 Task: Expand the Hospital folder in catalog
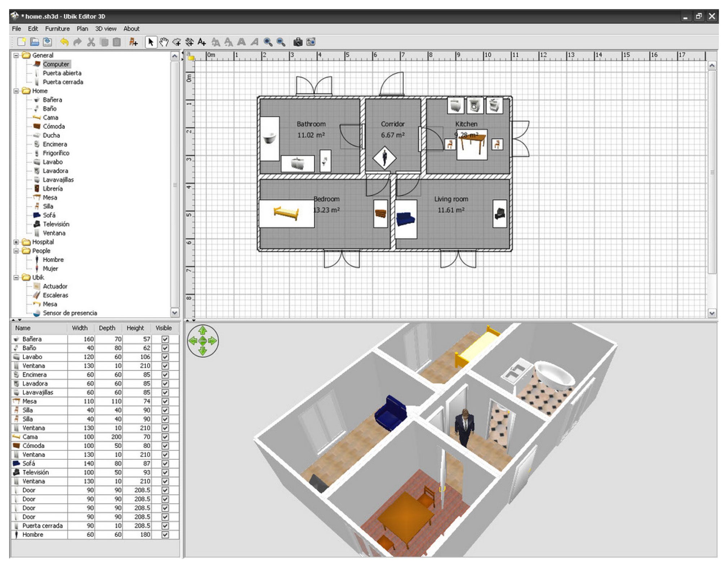(16, 242)
